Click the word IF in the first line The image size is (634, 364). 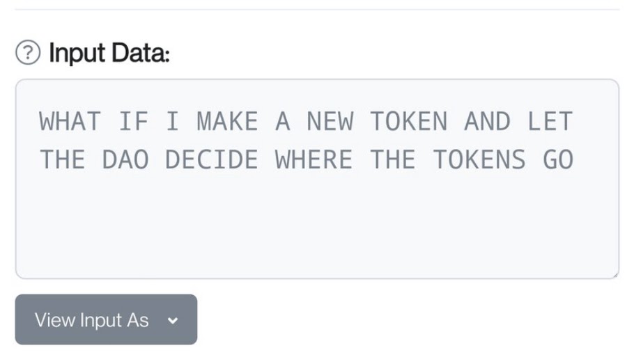point(133,122)
